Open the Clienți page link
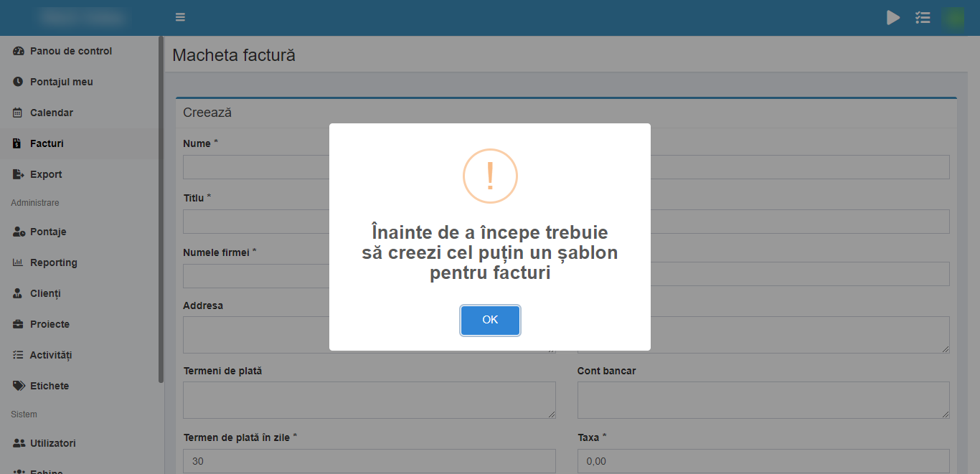Screen dimensions: 980x474 (79, 293)
